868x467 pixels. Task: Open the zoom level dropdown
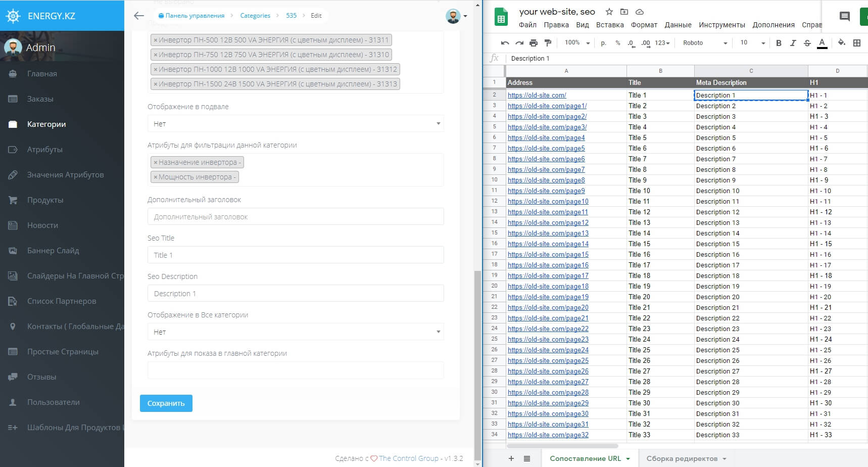click(x=577, y=43)
